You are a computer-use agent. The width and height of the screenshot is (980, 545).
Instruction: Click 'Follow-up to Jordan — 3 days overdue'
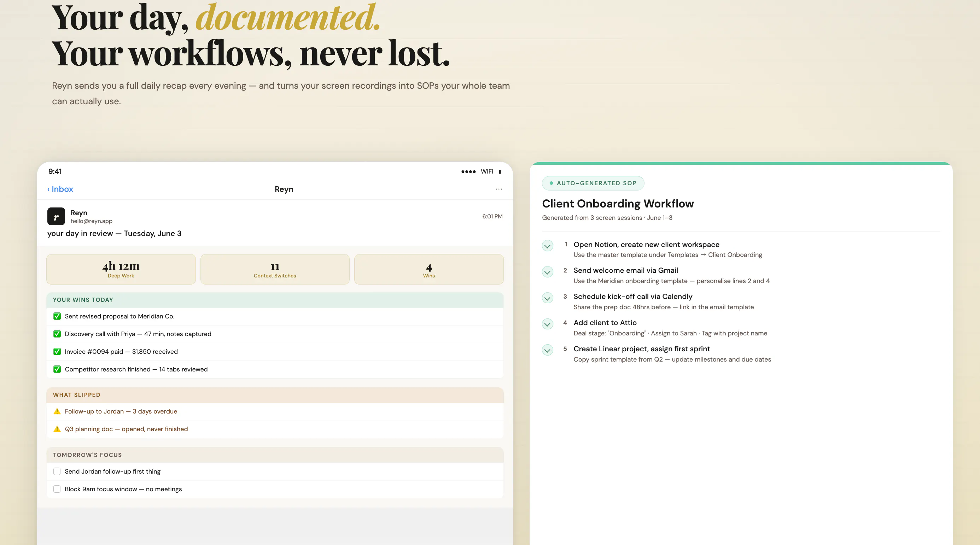(121, 411)
